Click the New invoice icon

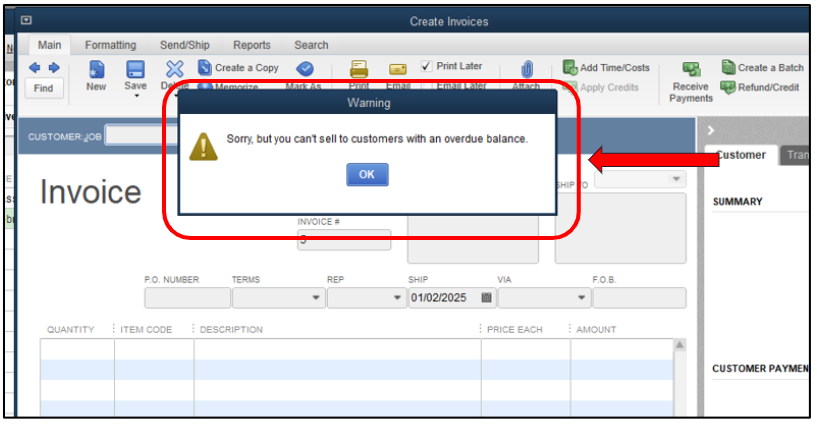pos(96,69)
